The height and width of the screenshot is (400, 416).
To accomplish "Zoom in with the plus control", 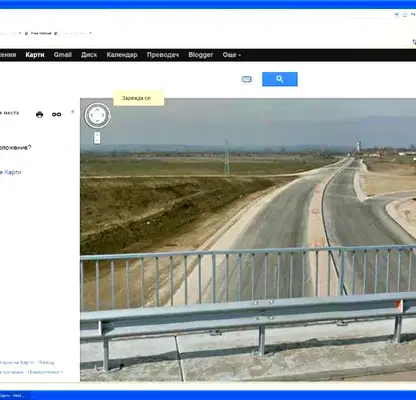I will (97, 135).
